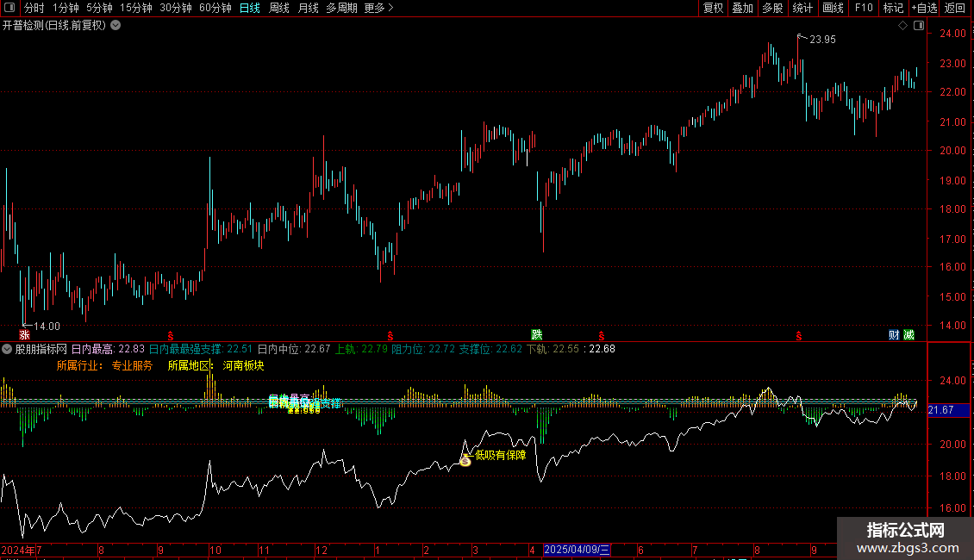Screen dimensions: 974x560
Task: Click 专业服务 industry label
Action: pos(132,365)
